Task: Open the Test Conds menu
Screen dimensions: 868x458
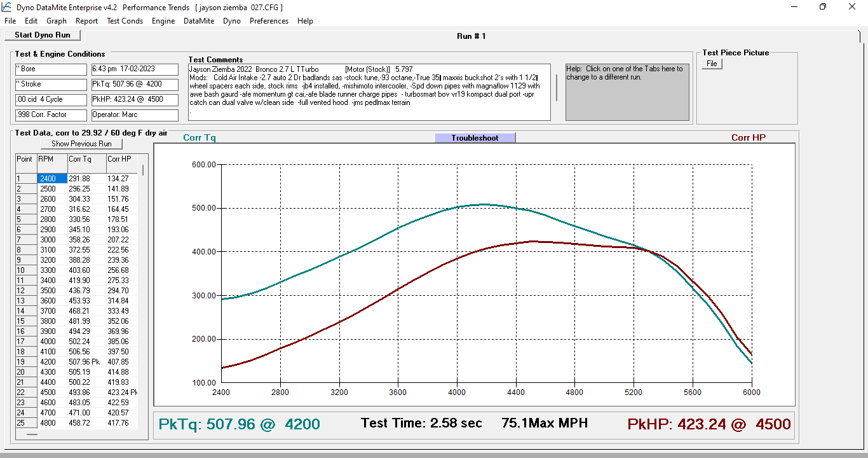Action: 125,21
